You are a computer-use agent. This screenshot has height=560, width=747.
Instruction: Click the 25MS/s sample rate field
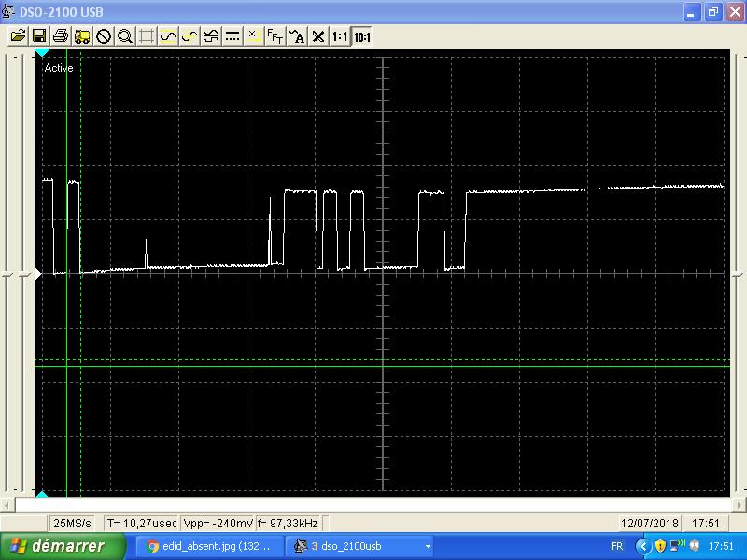72,524
